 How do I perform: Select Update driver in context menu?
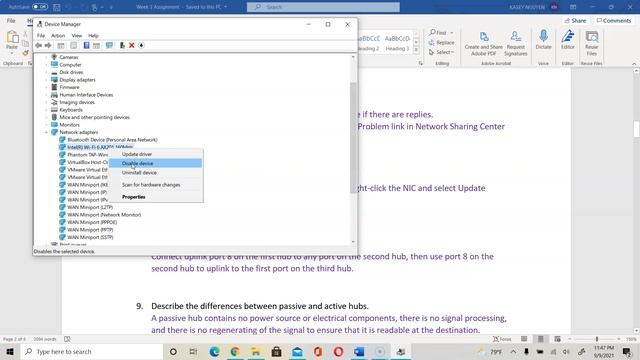(x=156, y=154)
